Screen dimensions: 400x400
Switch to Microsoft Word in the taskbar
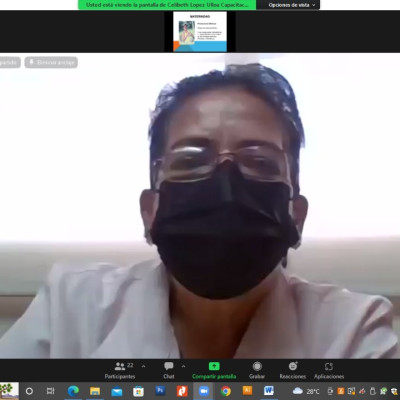[x=269, y=391]
